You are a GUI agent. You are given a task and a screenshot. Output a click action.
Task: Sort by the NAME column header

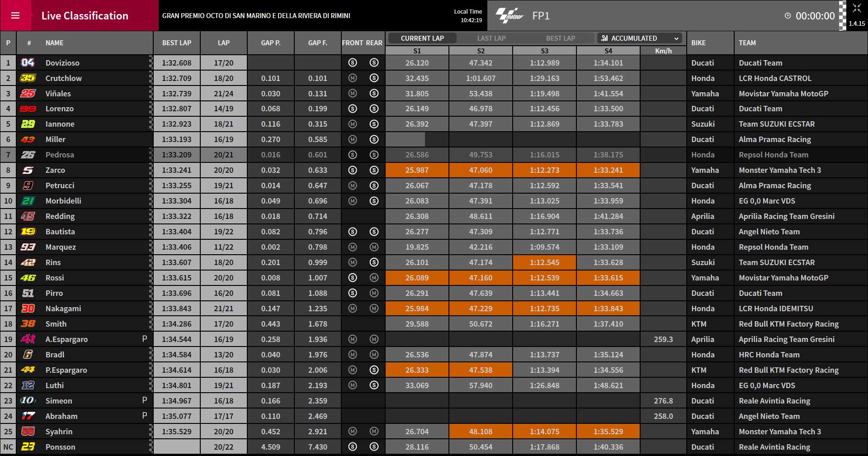(x=54, y=43)
